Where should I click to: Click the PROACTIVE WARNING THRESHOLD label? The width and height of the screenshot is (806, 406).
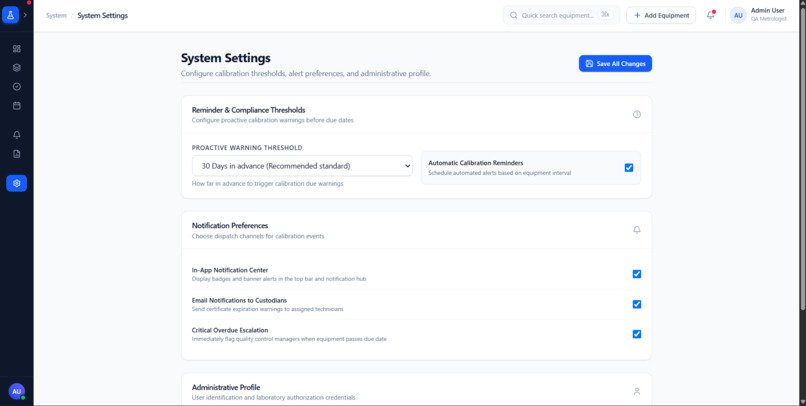tap(247, 148)
